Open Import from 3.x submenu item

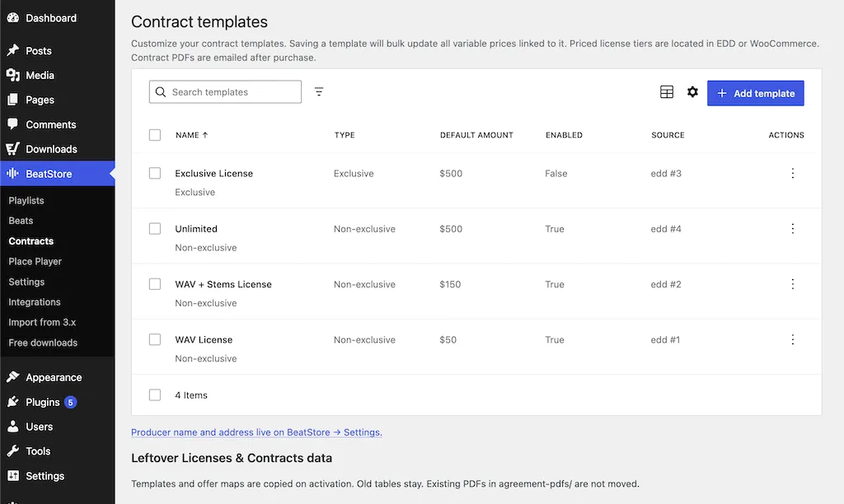42,322
